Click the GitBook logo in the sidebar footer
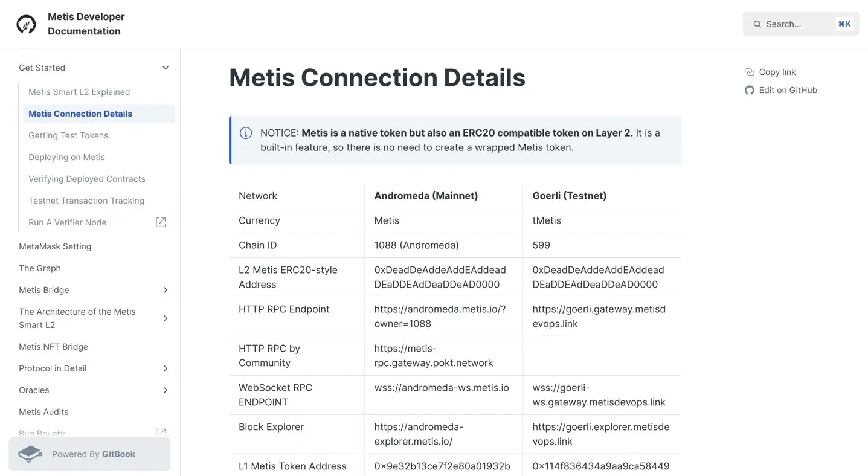The width and height of the screenshot is (868, 476). [x=29, y=454]
